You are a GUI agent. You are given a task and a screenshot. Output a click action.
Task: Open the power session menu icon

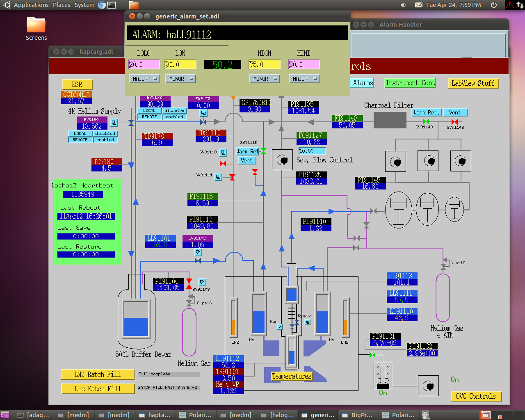coord(494,5)
